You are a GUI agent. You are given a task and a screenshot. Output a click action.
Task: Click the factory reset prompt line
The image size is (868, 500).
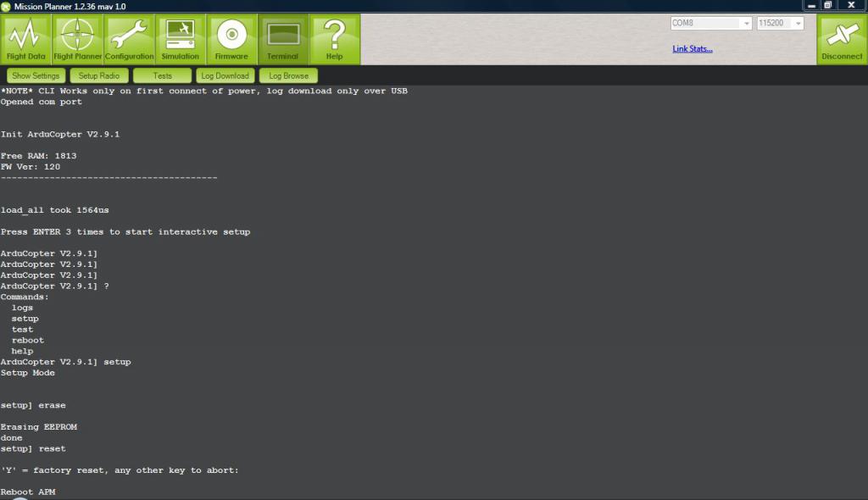point(120,470)
